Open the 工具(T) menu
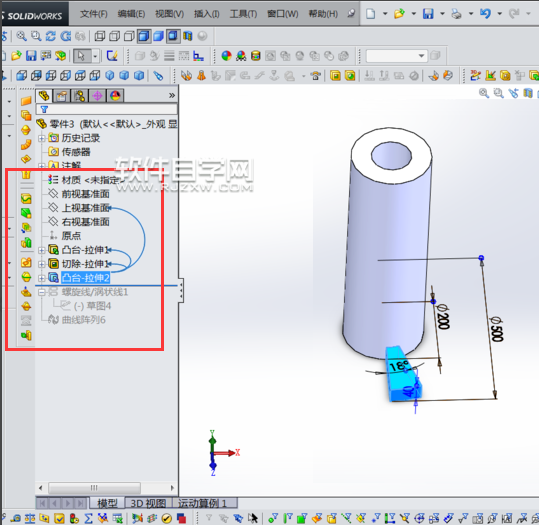 pos(243,14)
